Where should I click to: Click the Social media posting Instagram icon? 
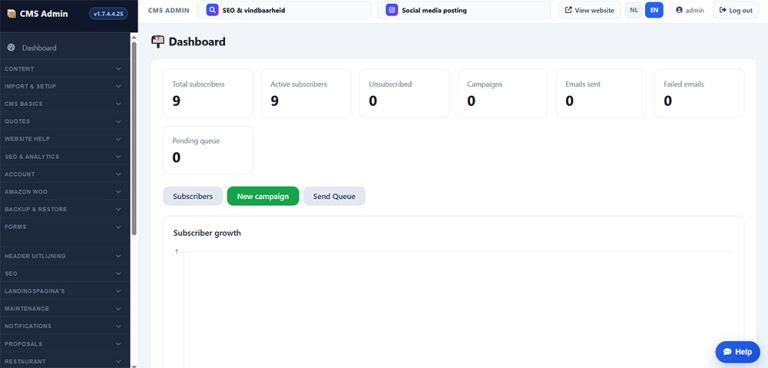391,10
